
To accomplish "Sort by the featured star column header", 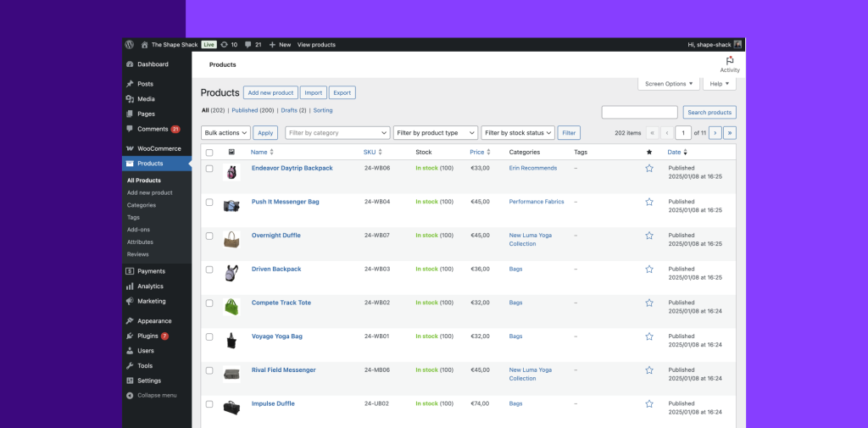I will pos(649,153).
